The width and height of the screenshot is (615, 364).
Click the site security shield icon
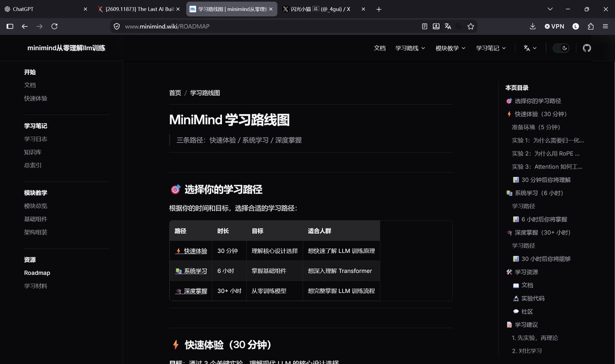tap(116, 26)
